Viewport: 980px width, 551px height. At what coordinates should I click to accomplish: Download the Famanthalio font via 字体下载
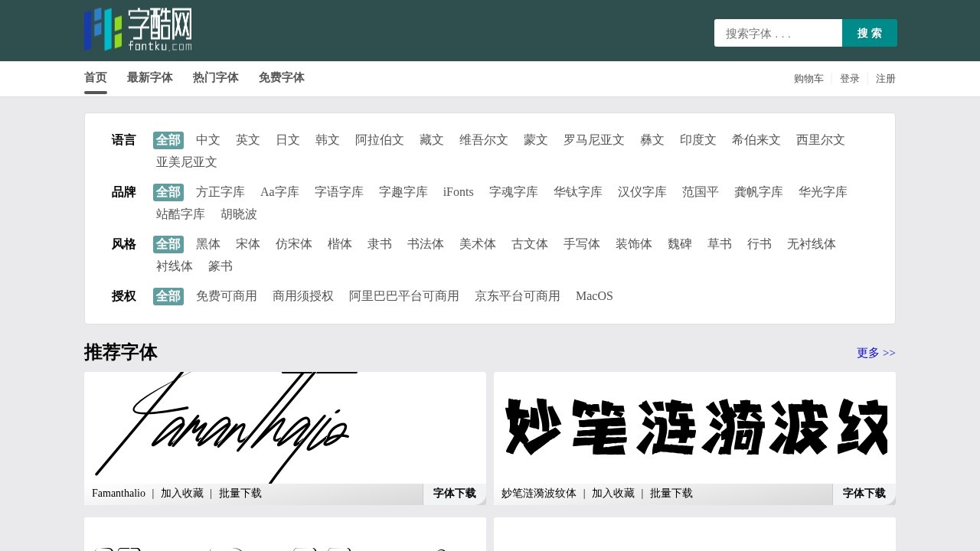coord(454,494)
